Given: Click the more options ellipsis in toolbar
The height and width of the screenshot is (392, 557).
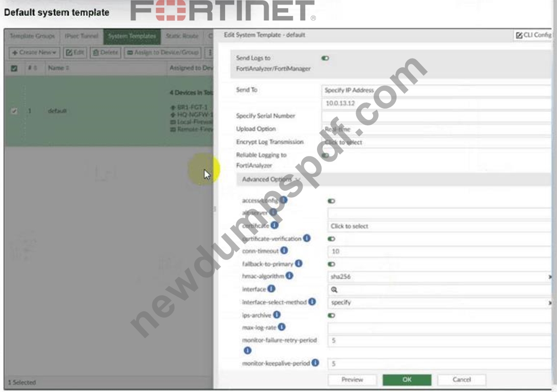Looking at the screenshot, I should click(210, 53).
